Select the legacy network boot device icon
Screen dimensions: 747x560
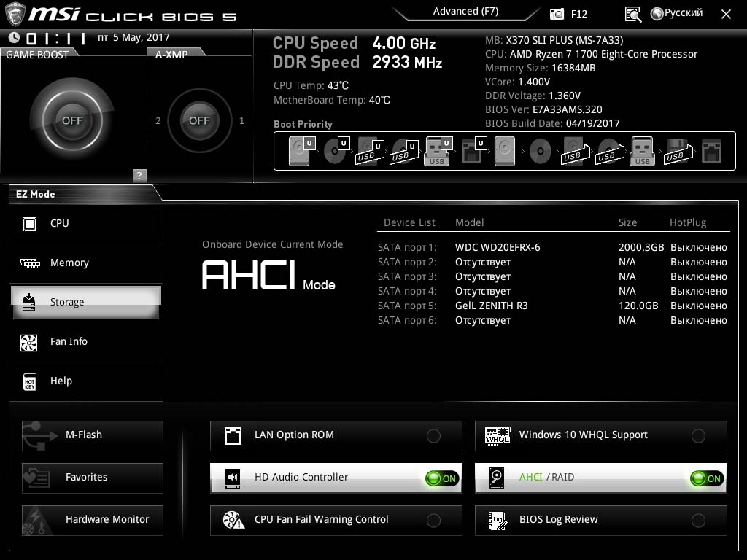(x=712, y=151)
